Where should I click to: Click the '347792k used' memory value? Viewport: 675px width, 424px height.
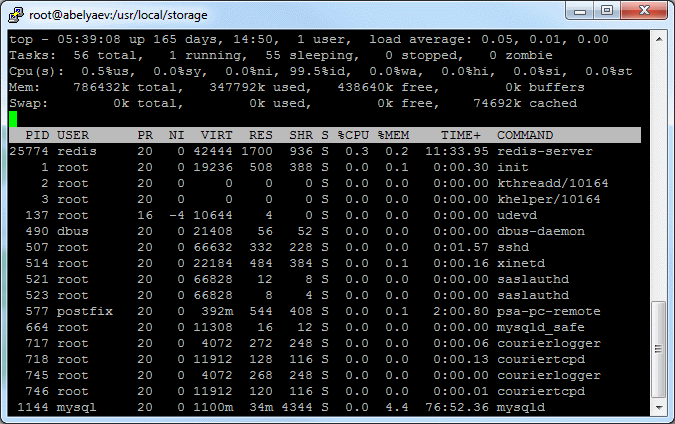pos(260,87)
